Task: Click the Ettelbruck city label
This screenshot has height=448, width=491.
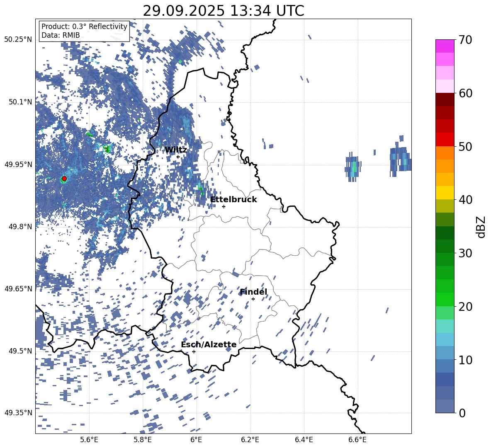Action: click(x=233, y=200)
